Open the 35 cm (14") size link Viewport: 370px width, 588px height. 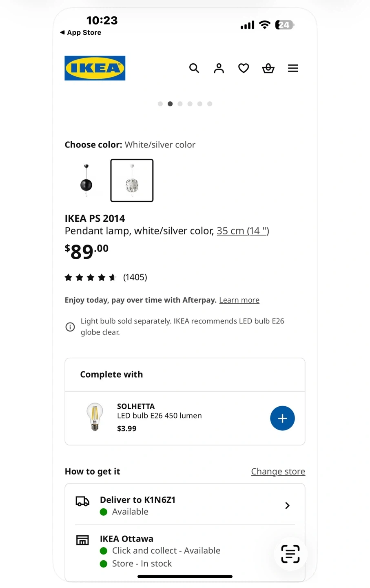[243, 231]
